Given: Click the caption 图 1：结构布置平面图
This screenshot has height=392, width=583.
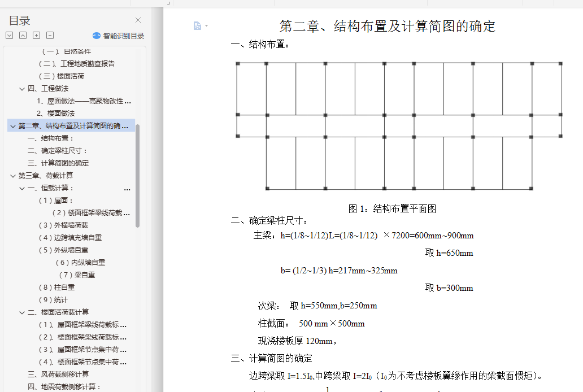Looking at the screenshot, I should pyautogui.click(x=392, y=208).
